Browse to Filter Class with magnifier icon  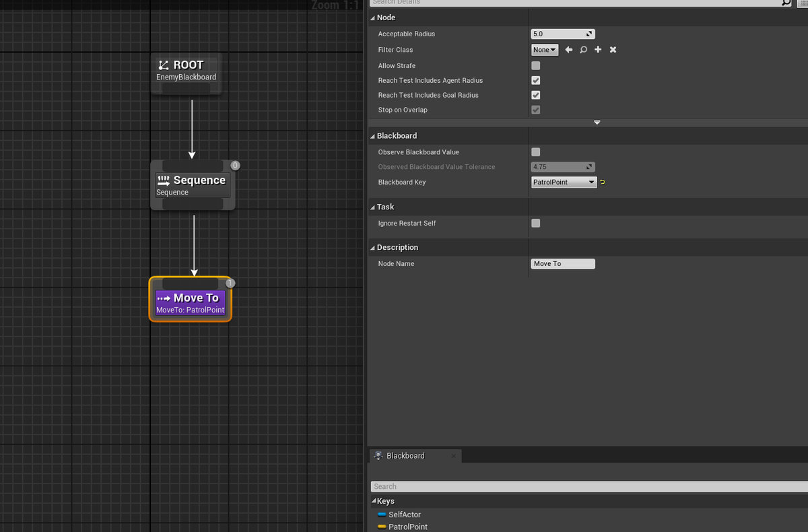point(583,50)
